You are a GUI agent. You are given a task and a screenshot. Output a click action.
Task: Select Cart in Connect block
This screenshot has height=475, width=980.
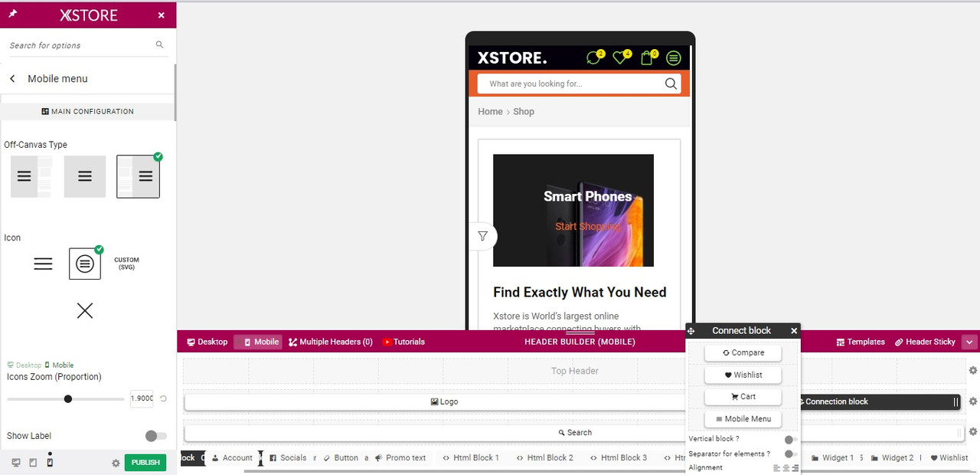743,397
